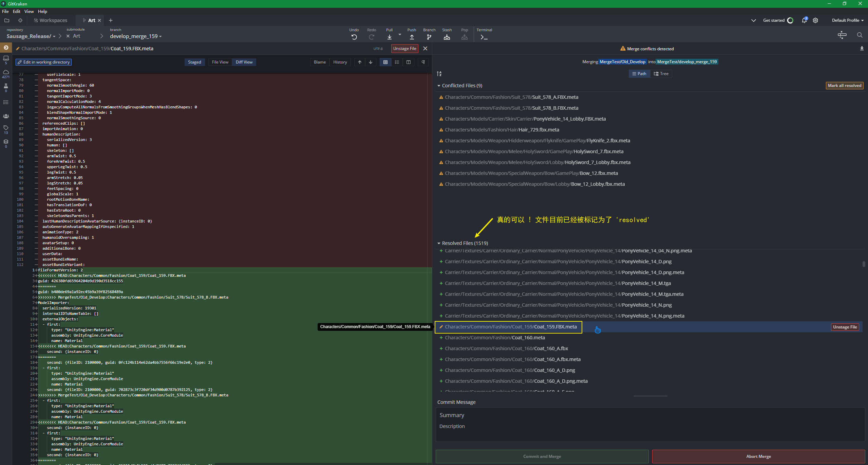
Task: Click the Stash icon
Action: (x=447, y=37)
